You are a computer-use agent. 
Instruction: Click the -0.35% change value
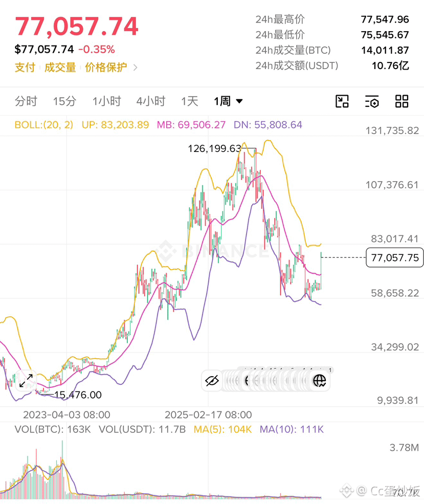pos(97,50)
